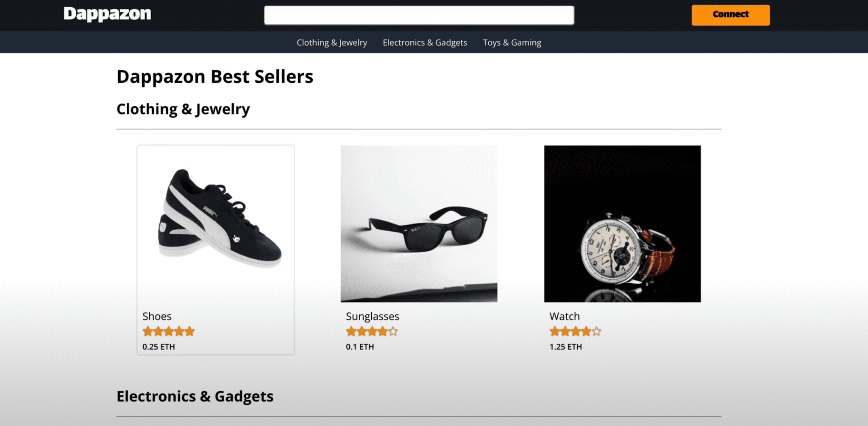Open Toys & Gaming nav link
Screen dimensions: 868x426
point(512,42)
